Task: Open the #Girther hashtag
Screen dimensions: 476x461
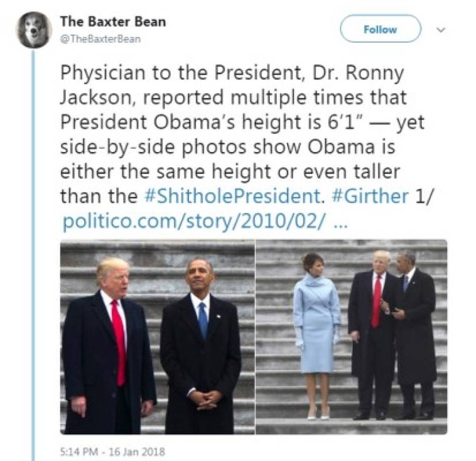Action: (x=371, y=196)
